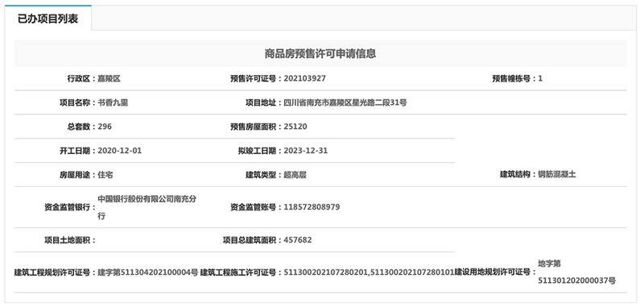Select the 已办项目列表 tab
The width and height of the screenshot is (644, 308).
(x=47, y=18)
